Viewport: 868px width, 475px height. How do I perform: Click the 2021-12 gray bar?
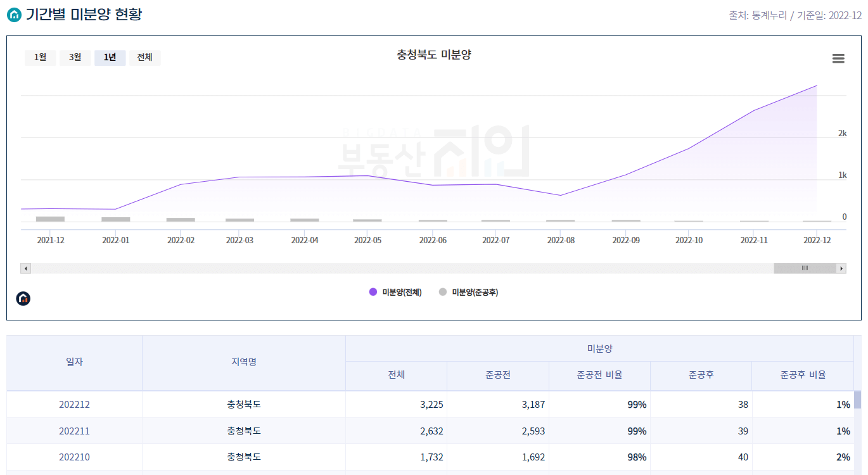point(50,219)
